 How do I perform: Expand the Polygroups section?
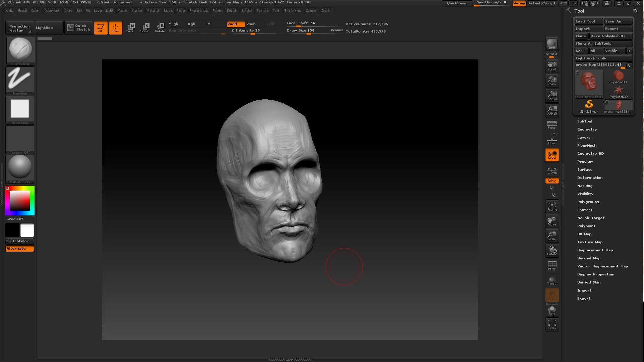pos(588,202)
